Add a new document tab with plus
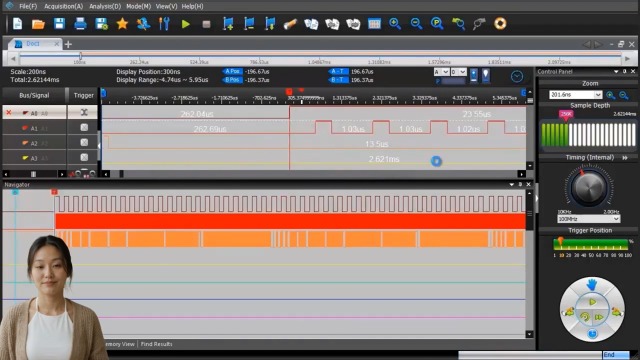Image resolution: width=640 pixels, height=360 pixels. coord(68,44)
